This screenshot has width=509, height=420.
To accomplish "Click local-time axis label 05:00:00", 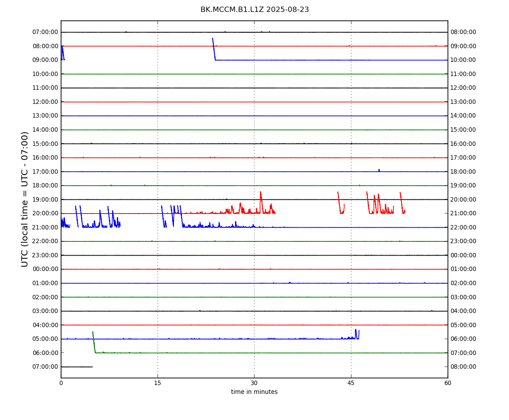I will [463, 325].
